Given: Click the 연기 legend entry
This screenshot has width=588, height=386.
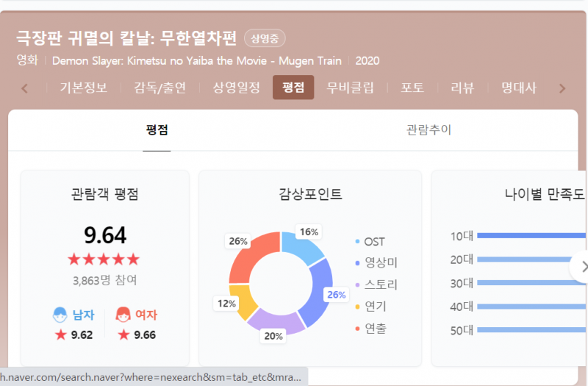Looking at the screenshot, I should pos(370,307).
